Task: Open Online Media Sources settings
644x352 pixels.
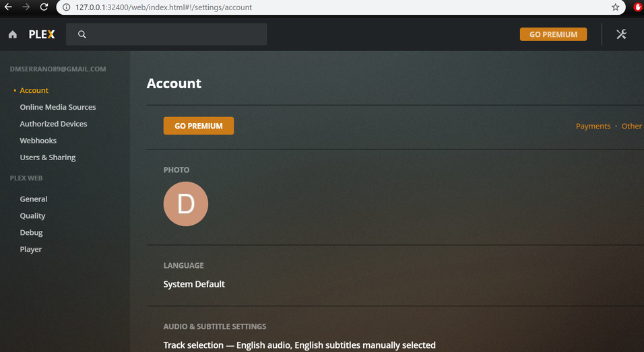Action: click(x=58, y=107)
